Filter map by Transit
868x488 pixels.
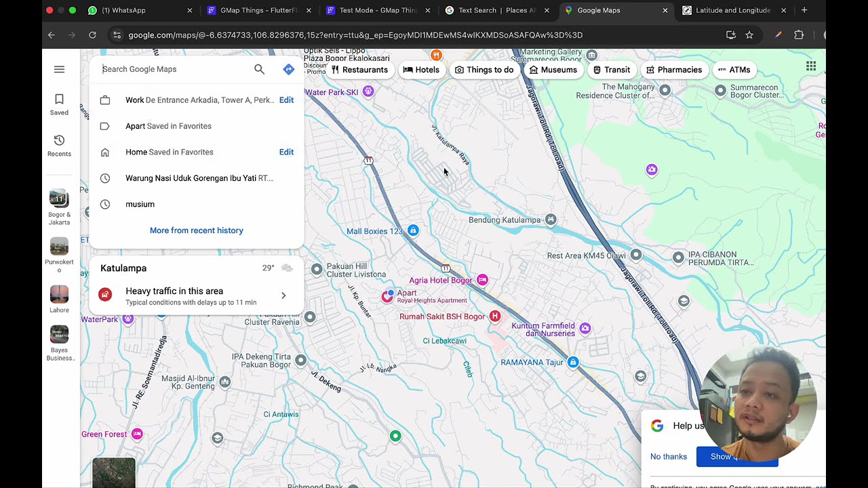click(612, 70)
